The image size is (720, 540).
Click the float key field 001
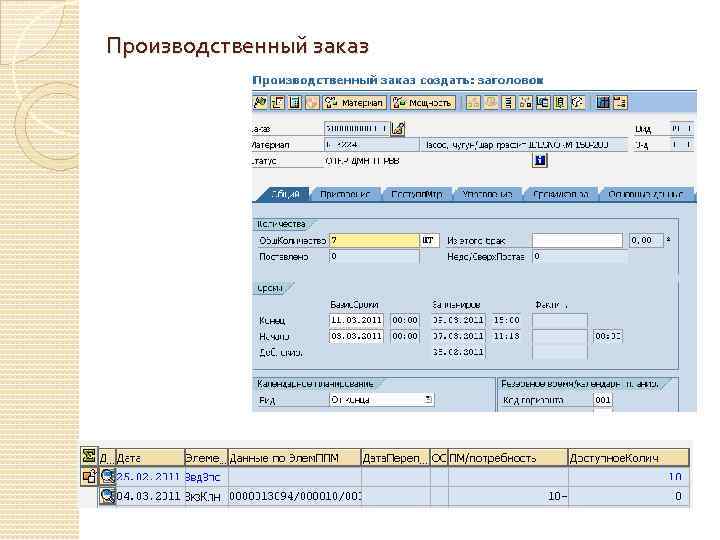[x=602, y=400]
